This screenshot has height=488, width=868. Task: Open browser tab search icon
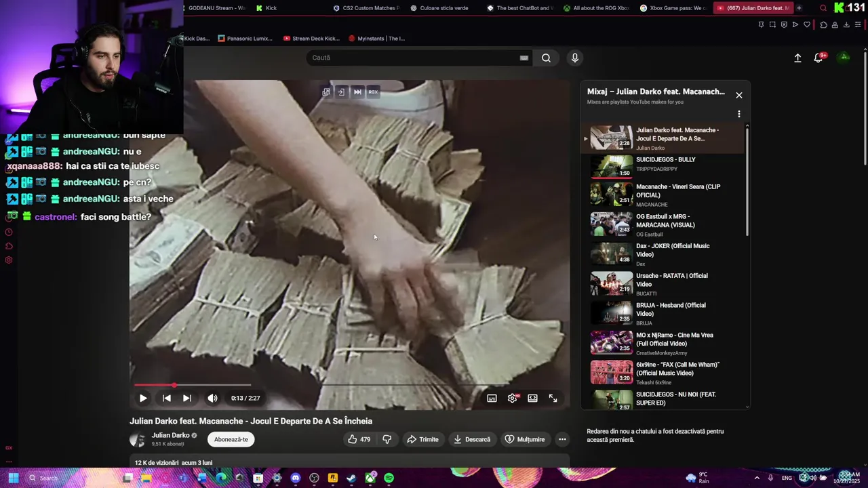[x=823, y=8]
